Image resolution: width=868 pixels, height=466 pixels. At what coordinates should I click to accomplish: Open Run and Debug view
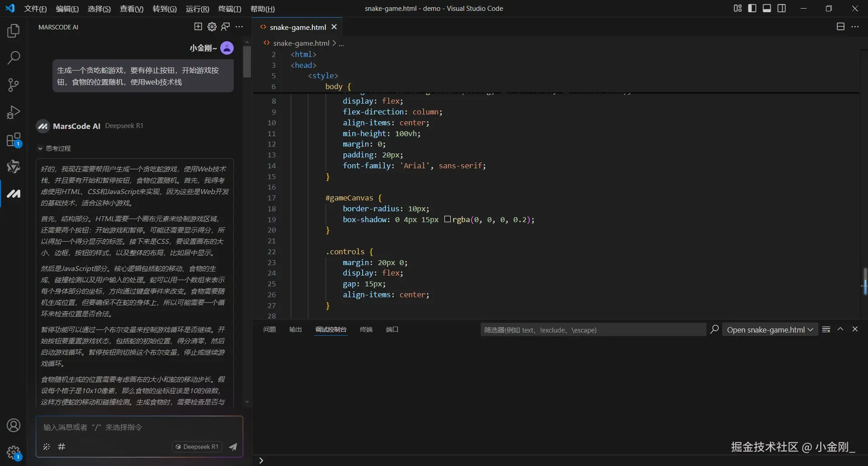pyautogui.click(x=14, y=112)
